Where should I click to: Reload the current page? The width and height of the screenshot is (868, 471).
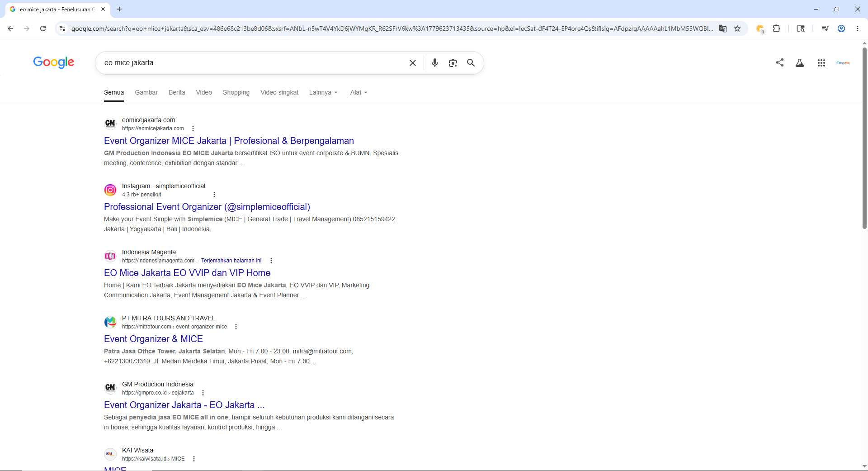[x=43, y=29]
